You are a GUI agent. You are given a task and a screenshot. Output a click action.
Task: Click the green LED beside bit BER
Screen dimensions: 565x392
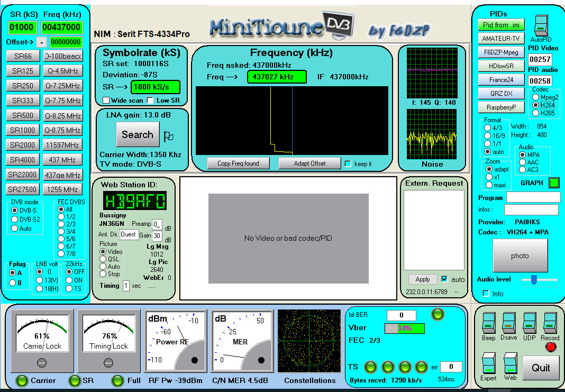click(x=438, y=314)
